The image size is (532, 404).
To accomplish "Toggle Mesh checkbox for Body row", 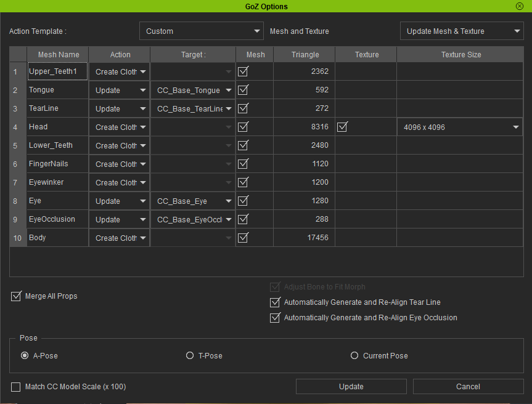I will 243,238.
